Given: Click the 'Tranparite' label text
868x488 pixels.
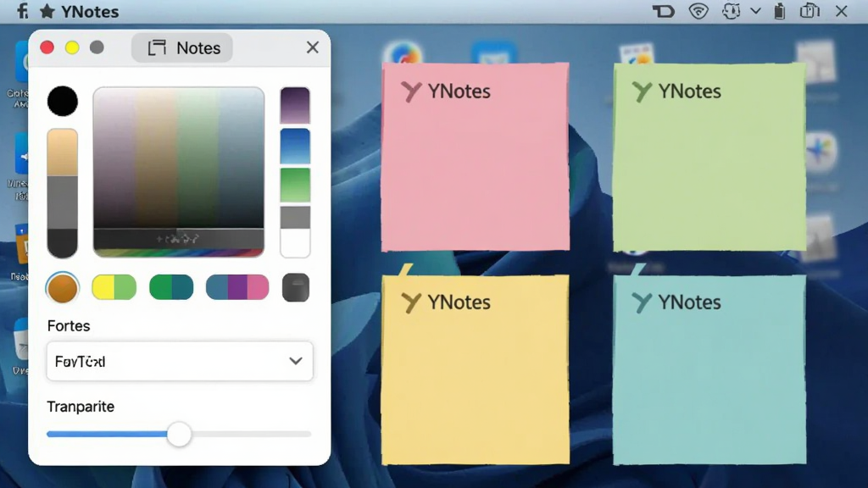Looking at the screenshot, I should (81, 407).
